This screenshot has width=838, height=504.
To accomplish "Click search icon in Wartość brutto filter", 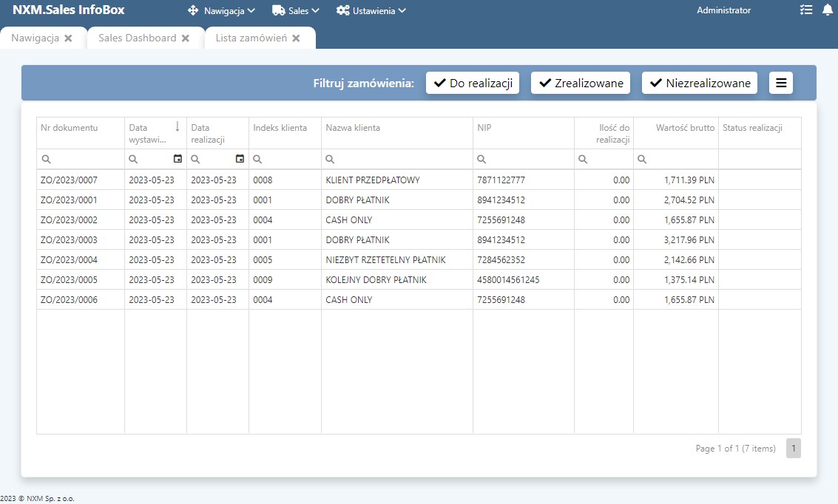I will (x=642, y=159).
